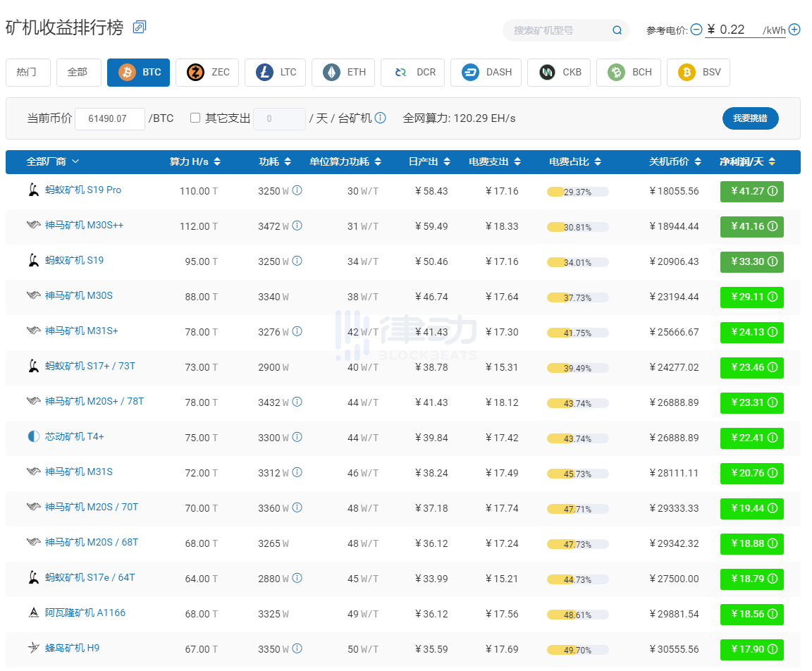Viewport: 812px width, 671px height.
Task: Increase electricity price with the plus icon
Action: 794,30
